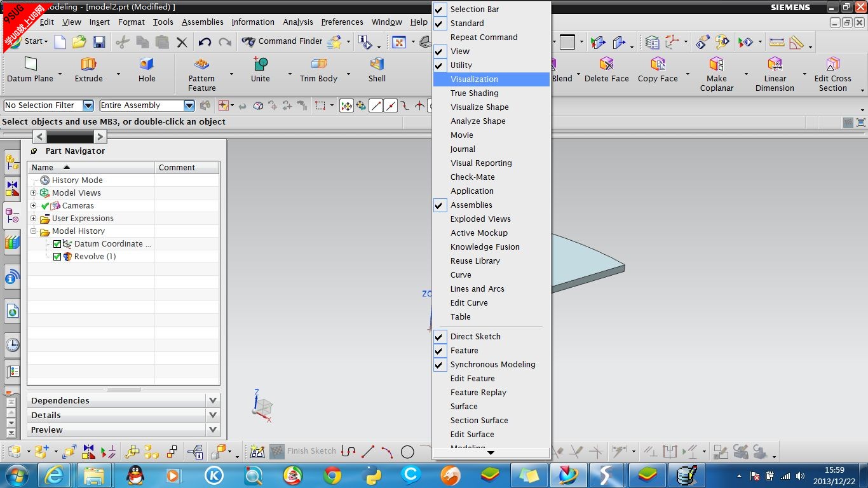Save the part with the disk icon
Screen dimensions: 868x488
coord(98,42)
